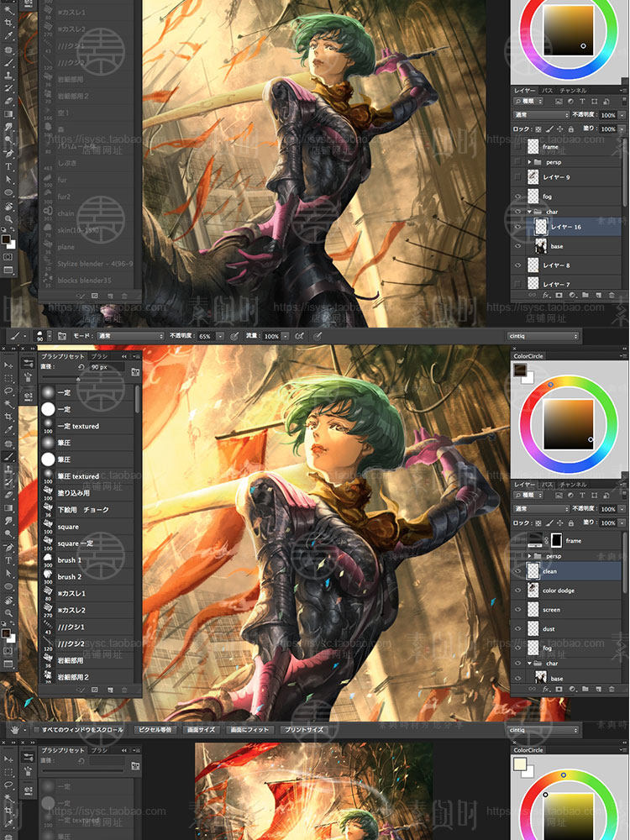Add a layer mask in the 'clean' Layers panel
The image size is (630, 840).
click(x=559, y=690)
